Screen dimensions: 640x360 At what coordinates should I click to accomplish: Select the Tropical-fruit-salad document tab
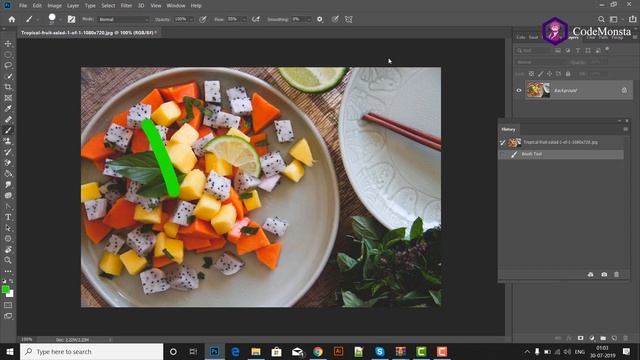pos(88,33)
